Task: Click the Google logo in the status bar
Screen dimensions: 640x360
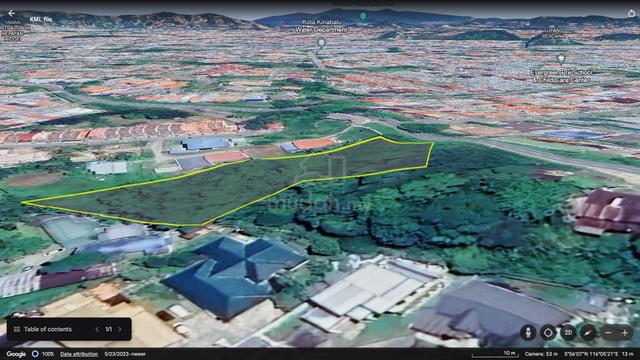Action: pos(16,354)
